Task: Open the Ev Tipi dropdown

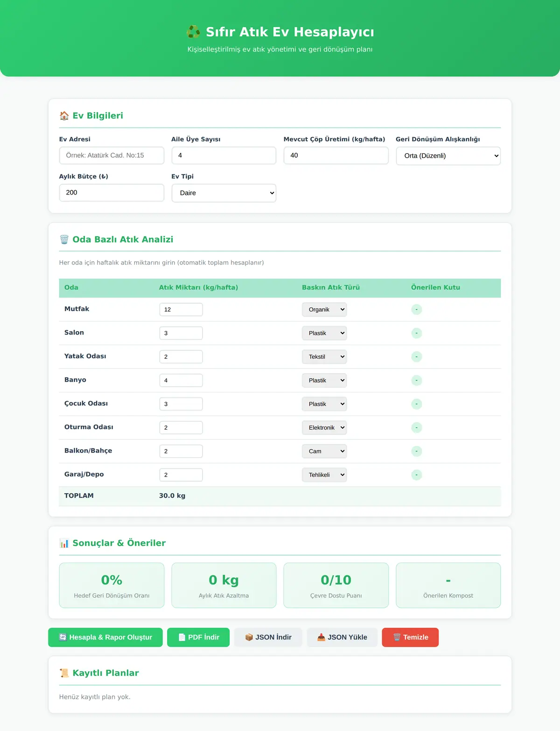Action: coord(224,193)
